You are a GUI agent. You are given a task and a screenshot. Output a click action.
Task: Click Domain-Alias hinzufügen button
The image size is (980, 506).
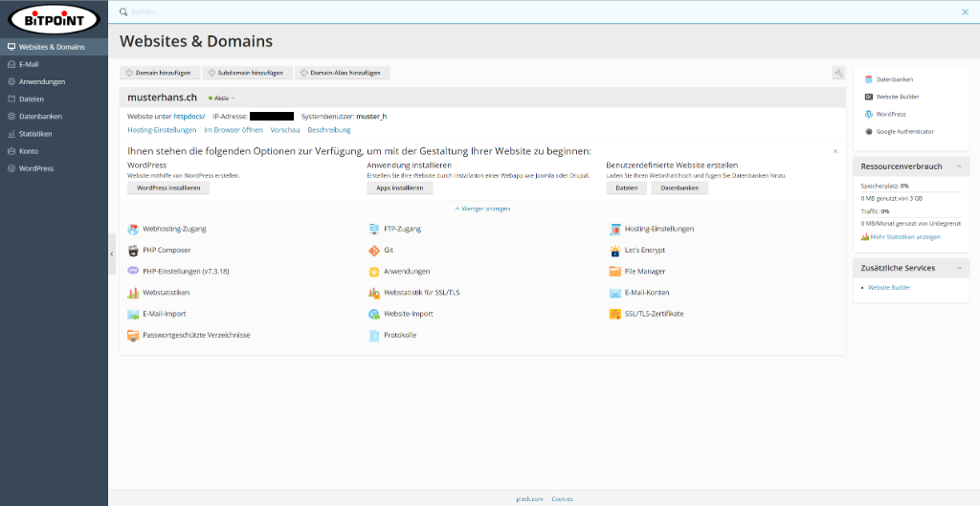pos(342,73)
